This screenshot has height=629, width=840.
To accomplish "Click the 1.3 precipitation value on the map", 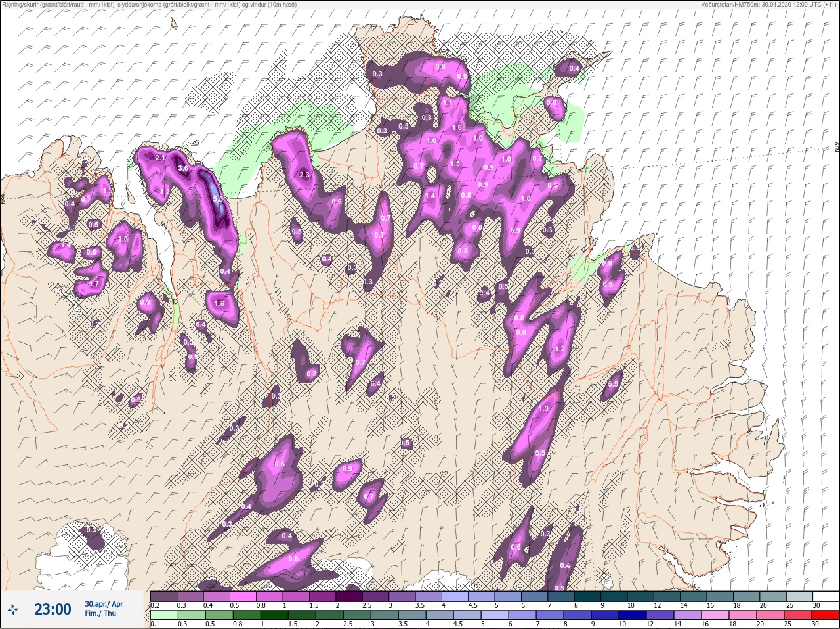I will [543, 408].
